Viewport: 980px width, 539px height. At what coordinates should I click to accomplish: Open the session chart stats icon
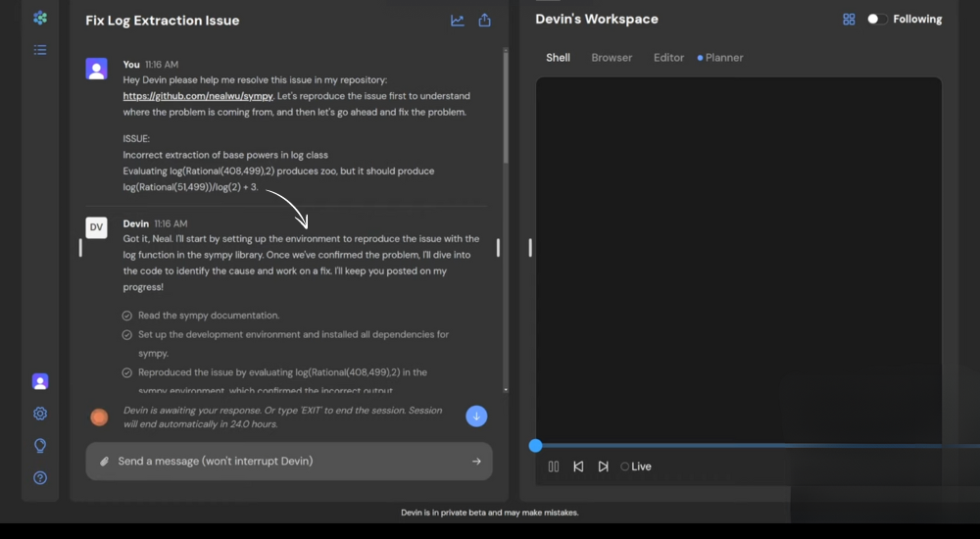[x=458, y=21]
